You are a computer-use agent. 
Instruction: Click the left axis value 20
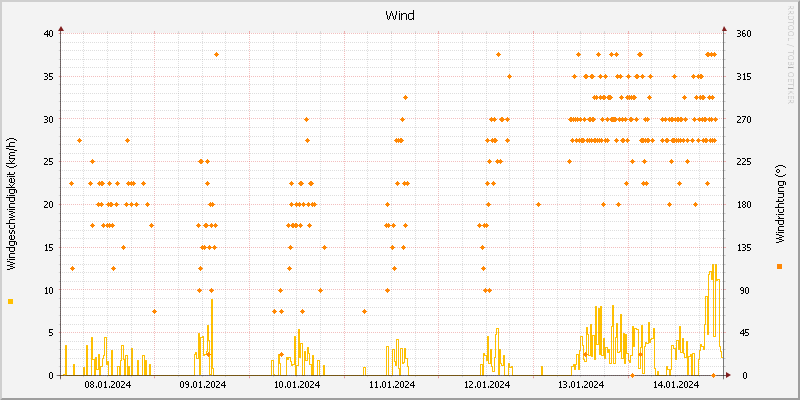(48, 205)
